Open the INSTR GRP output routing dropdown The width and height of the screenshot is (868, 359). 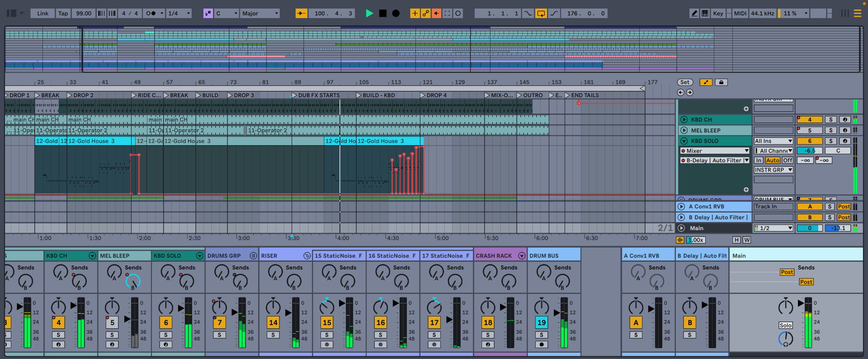coord(774,170)
